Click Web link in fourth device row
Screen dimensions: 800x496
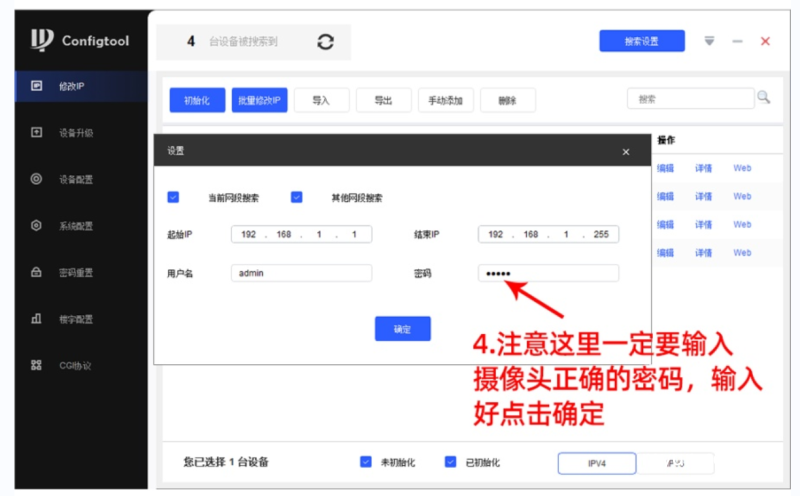pyautogui.click(x=742, y=253)
